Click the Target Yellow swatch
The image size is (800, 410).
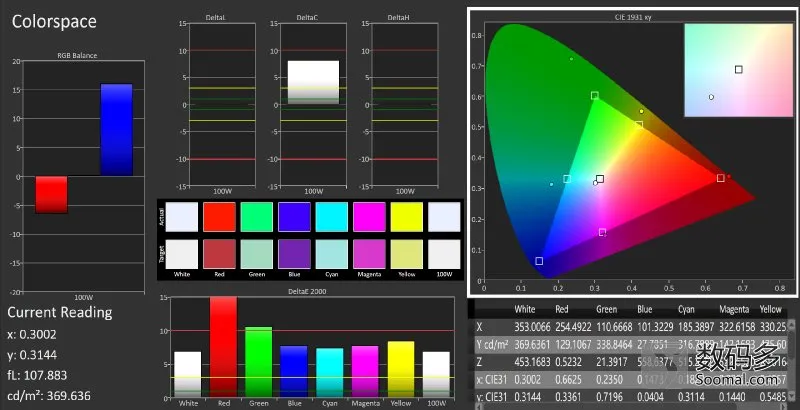tap(407, 254)
